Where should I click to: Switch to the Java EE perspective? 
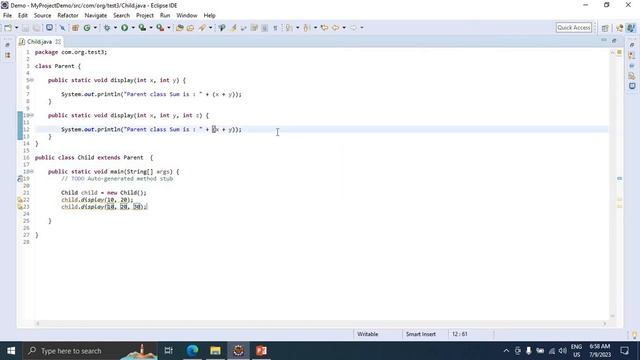620,28
